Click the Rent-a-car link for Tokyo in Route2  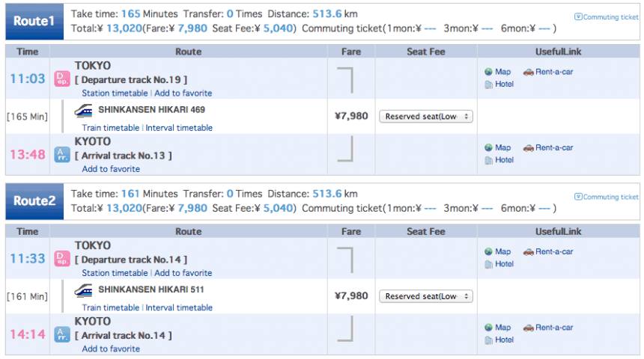553,252
